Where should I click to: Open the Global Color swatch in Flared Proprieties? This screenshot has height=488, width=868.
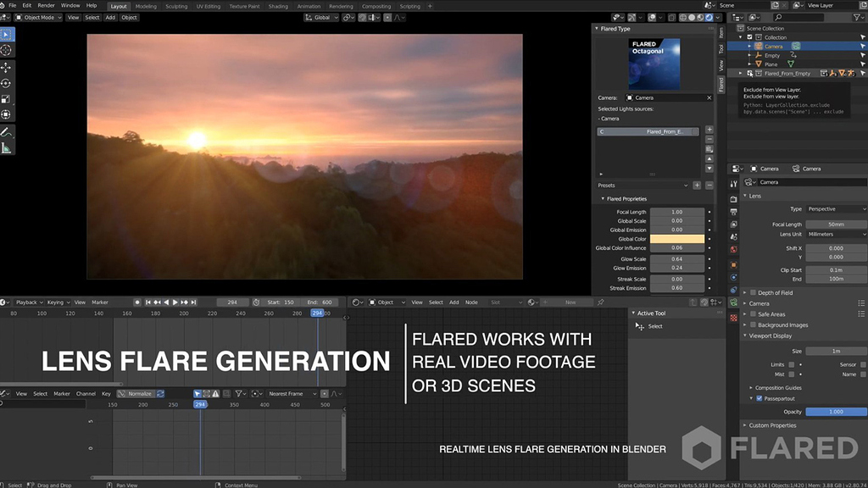click(676, 239)
